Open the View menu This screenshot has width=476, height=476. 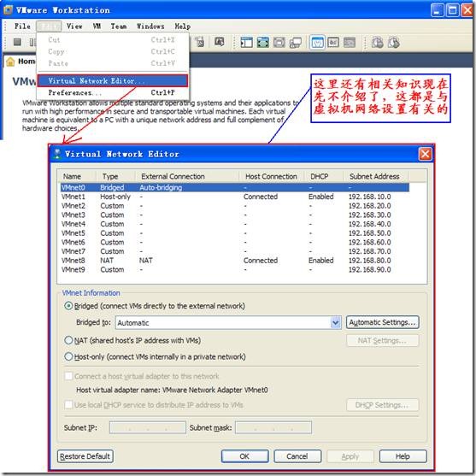(74, 26)
